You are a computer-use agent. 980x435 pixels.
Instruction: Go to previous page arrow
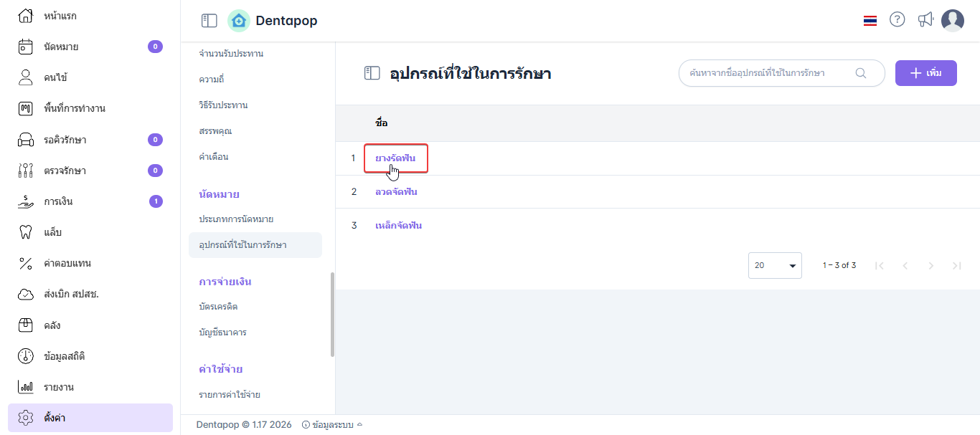(905, 266)
